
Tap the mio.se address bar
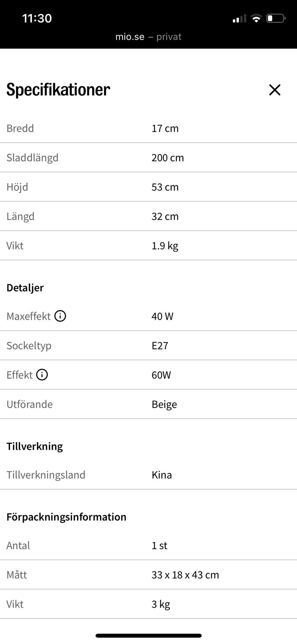pos(148,37)
